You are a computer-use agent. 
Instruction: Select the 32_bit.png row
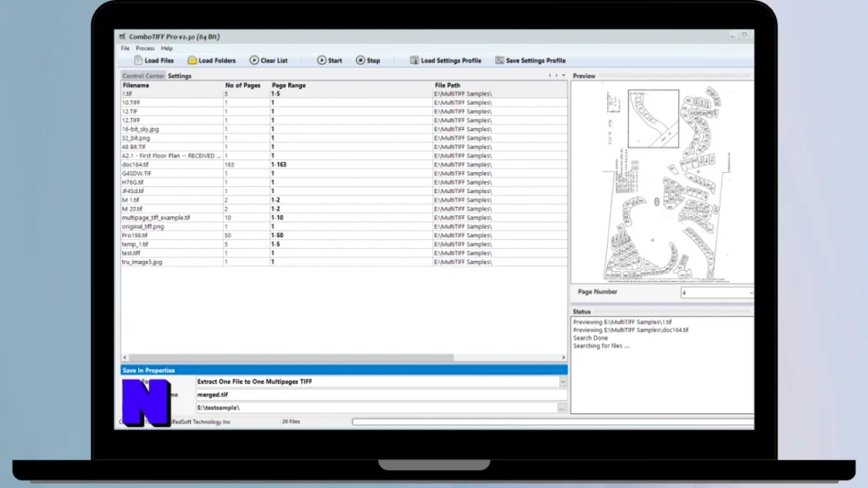pyautogui.click(x=344, y=138)
